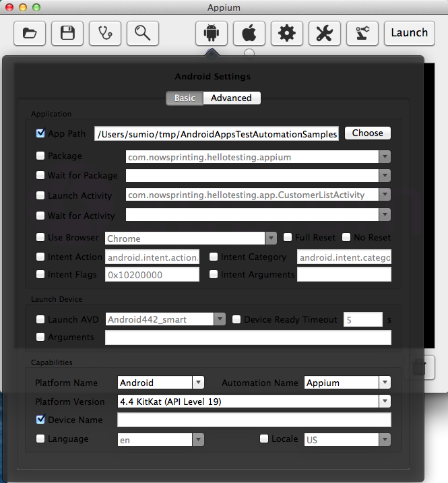448x483 pixels.
Task: Enable Wait for Package checkbox
Action: pos(40,175)
